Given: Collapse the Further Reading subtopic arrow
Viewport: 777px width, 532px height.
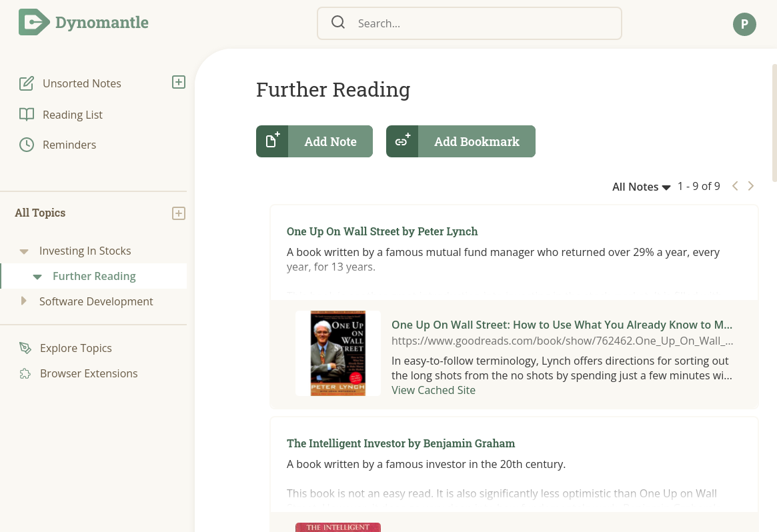Looking at the screenshot, I should pos(37,277).
